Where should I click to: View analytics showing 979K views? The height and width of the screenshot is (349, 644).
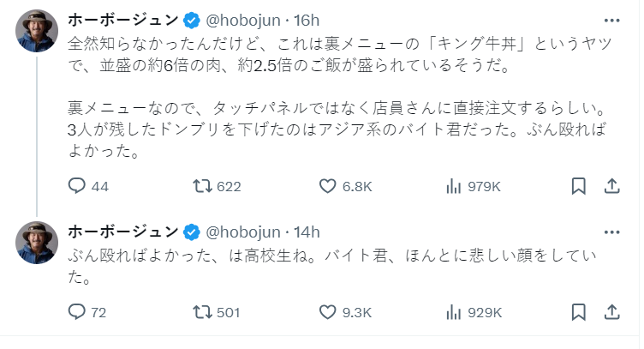click(x=454, y=186)
